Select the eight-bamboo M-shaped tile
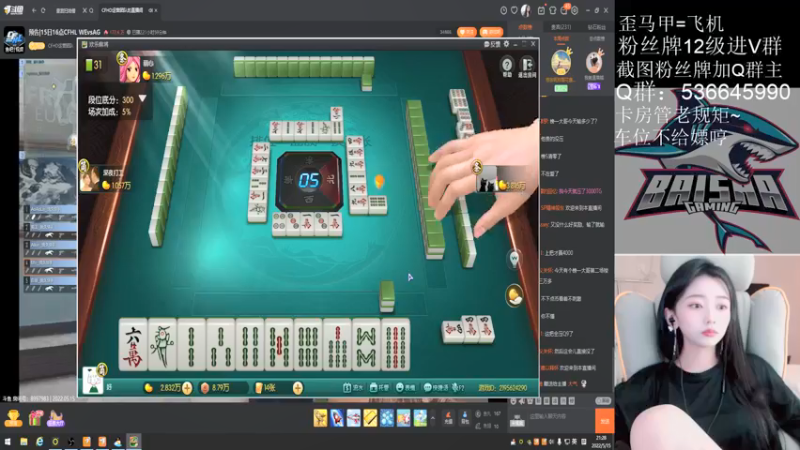This screenshot has width=800, height=450. coord(366,344)
